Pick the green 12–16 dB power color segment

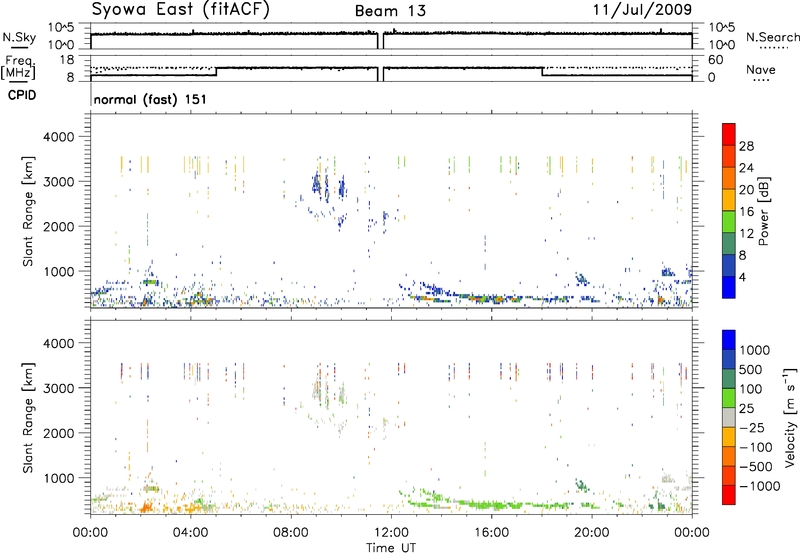pos(729,221)
